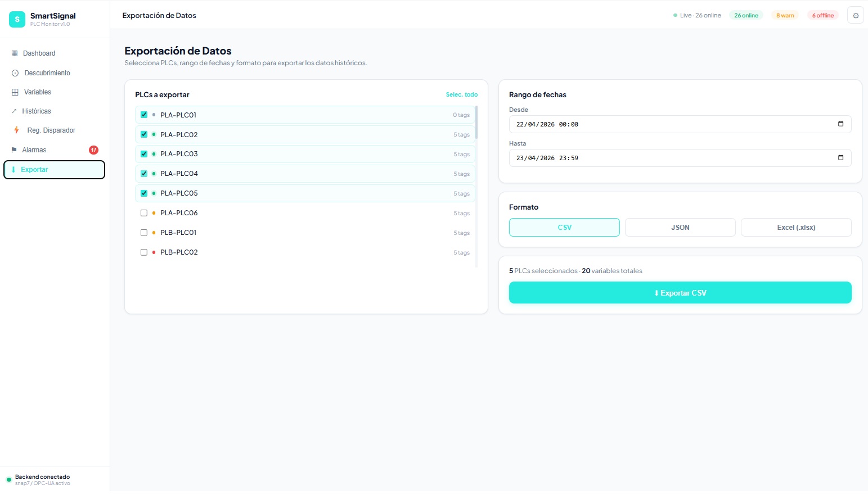Click the Dashboard grid icon

[x=15, y=53]
